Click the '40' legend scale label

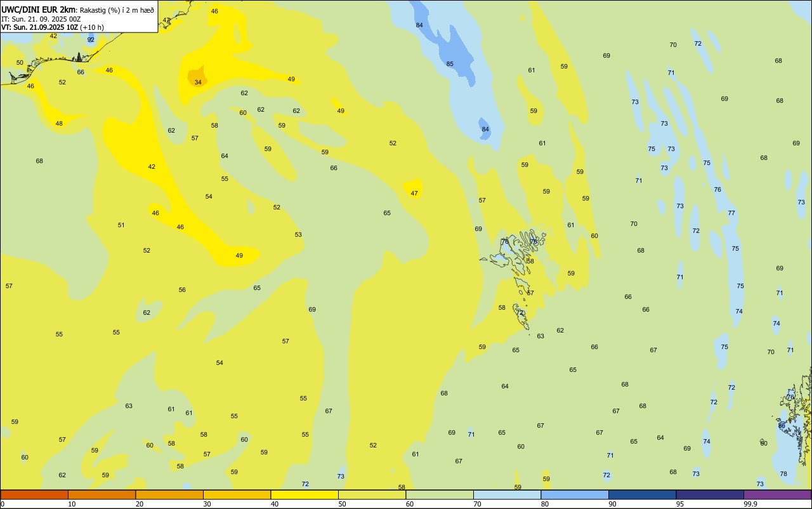[x=274, y=504]
